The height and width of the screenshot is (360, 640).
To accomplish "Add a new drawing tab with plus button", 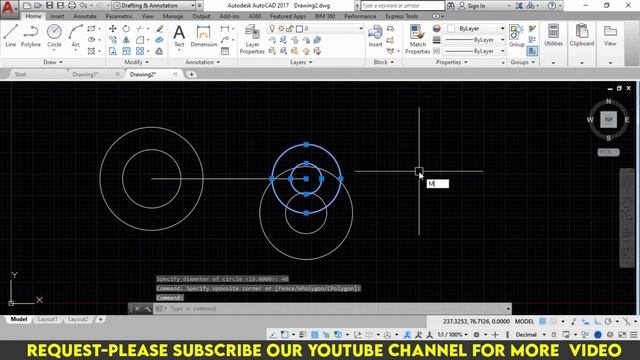I will point(191,74).
